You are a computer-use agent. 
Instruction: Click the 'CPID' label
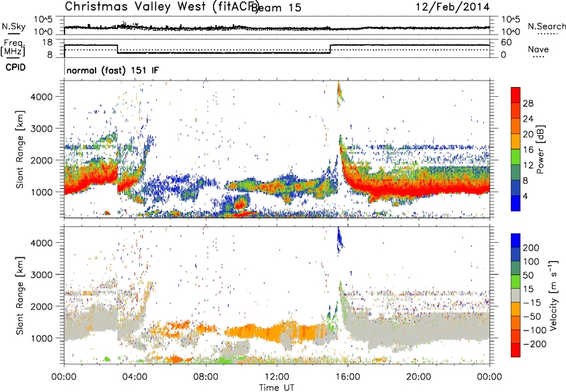[16, 67]
